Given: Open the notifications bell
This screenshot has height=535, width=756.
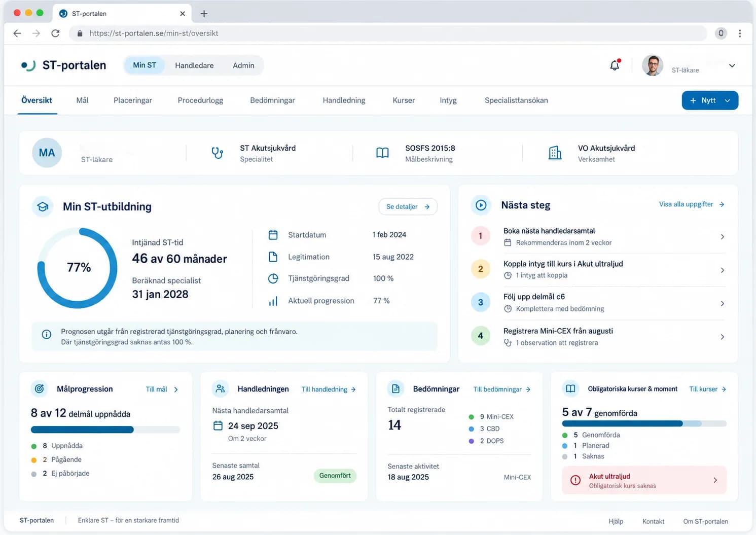Looking at the screenshot, I should point(615,65).
